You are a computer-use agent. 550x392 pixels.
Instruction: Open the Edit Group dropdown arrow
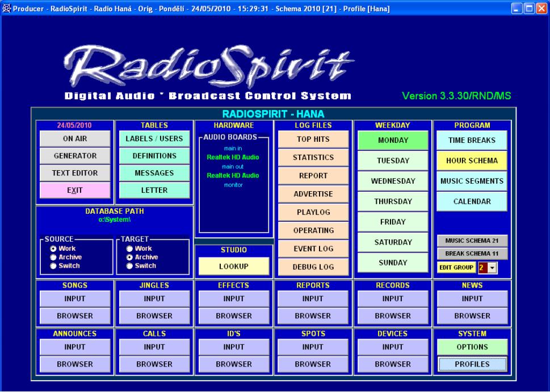pos(492,267)
